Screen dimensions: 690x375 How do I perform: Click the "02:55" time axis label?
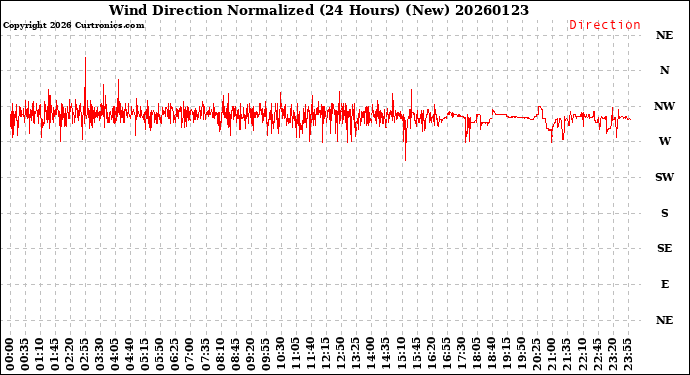85,355
